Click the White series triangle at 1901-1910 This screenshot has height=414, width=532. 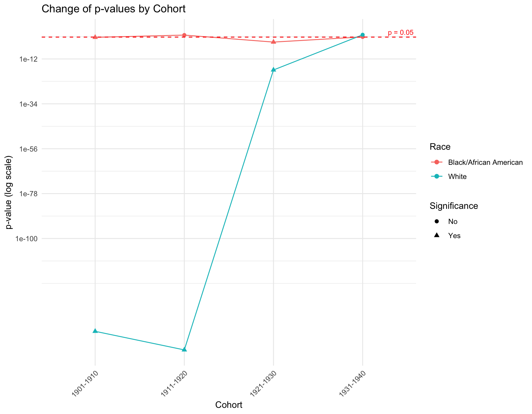[95, 331]
